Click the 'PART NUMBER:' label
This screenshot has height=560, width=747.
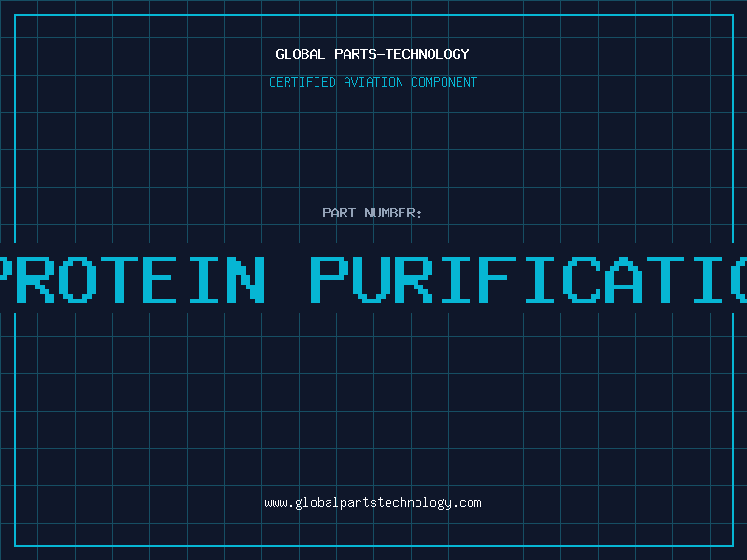[x=373, y=213]
